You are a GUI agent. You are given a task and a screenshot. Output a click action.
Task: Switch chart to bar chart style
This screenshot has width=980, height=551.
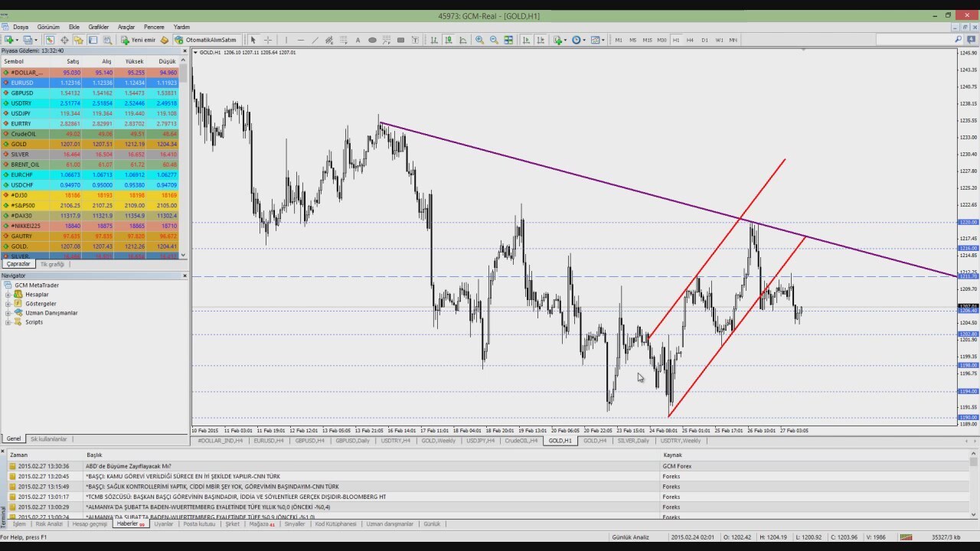pos(434,40)
